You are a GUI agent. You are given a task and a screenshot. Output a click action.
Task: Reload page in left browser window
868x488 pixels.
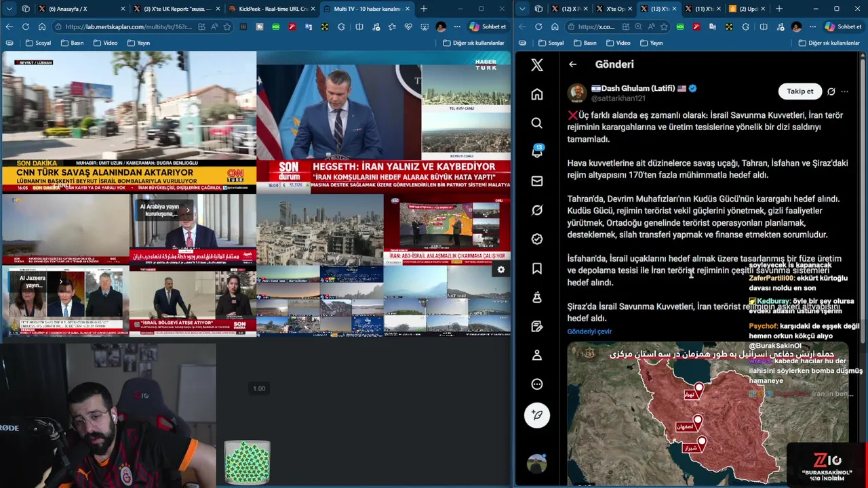pos(26,26)
